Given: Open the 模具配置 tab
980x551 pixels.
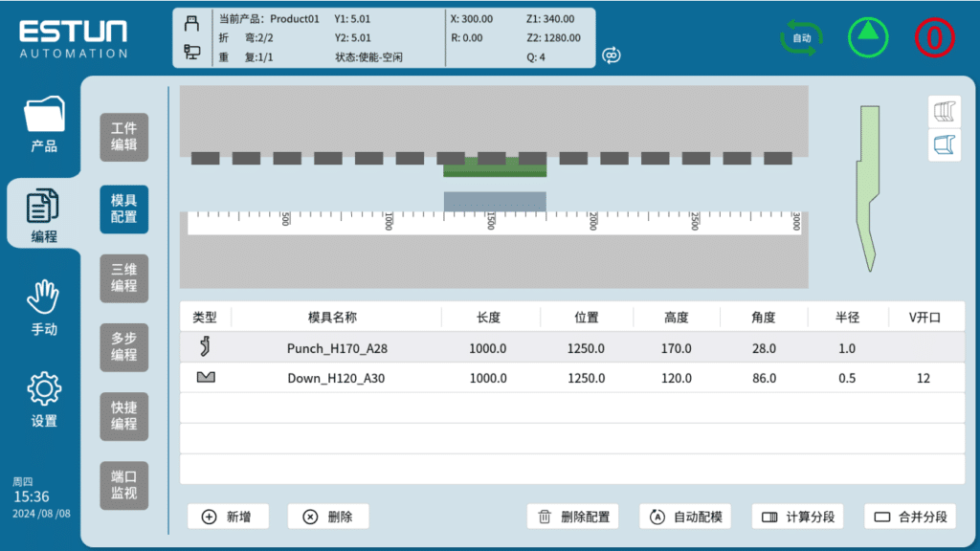Looking at the screenshot, I should click(x=123, y=209).
